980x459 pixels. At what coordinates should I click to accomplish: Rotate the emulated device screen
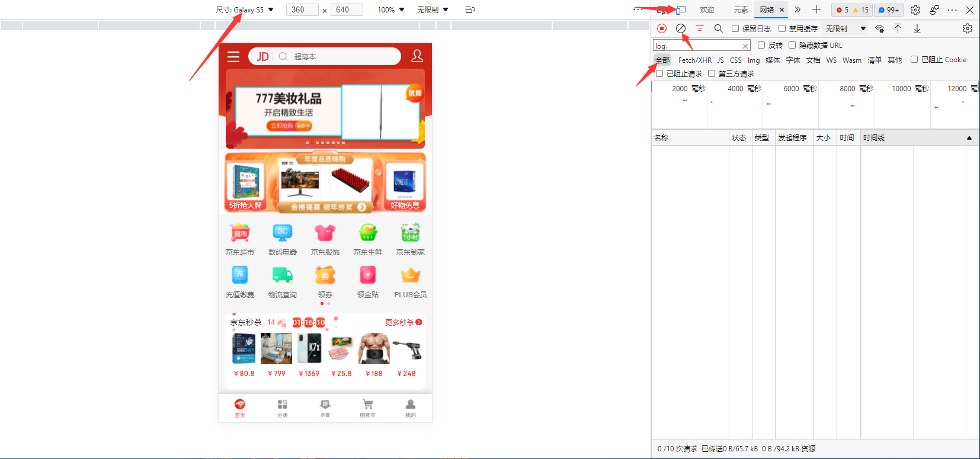(470, 9)
